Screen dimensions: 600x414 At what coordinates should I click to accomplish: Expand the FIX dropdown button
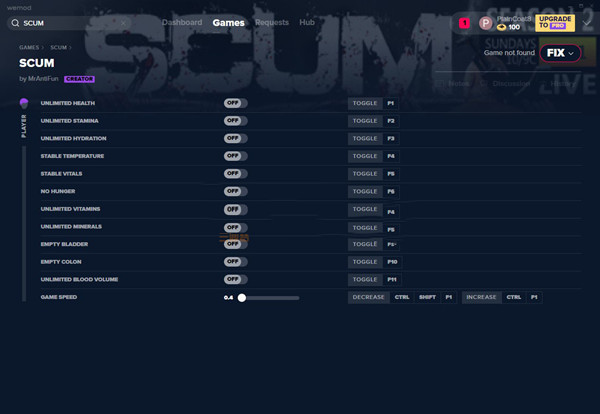click(560, 52)
